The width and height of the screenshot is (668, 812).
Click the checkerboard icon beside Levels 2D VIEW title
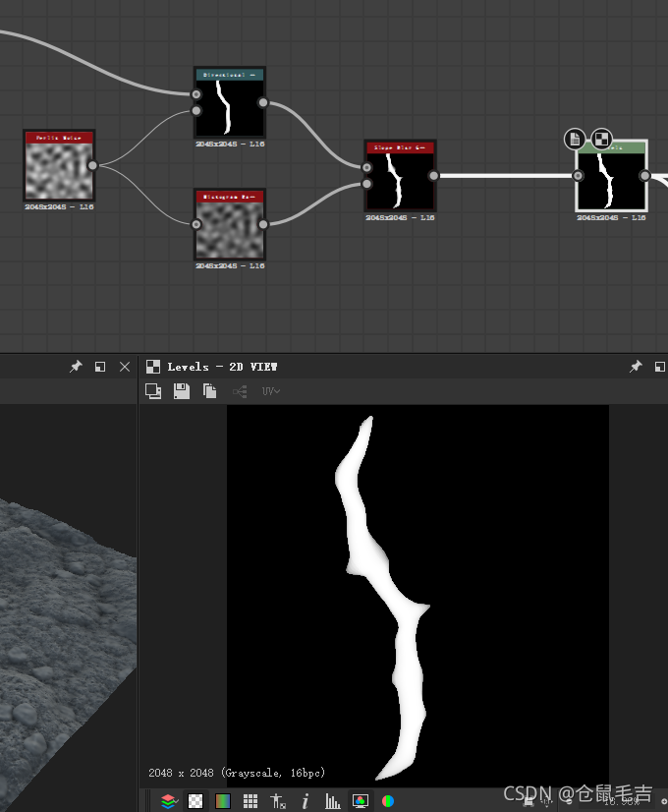(153, 367)
